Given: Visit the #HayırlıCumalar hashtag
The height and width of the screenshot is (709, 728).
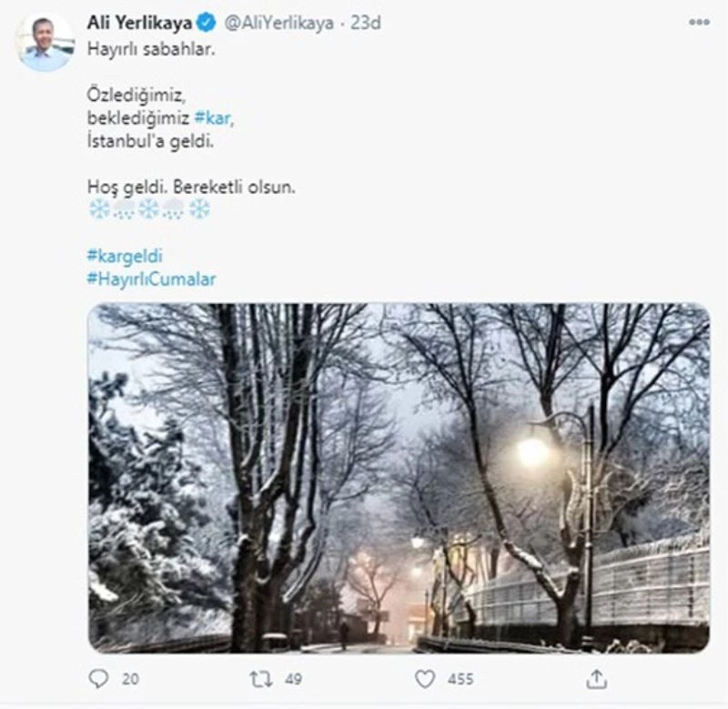Looking at the screenshot, I should click(151, 279).
